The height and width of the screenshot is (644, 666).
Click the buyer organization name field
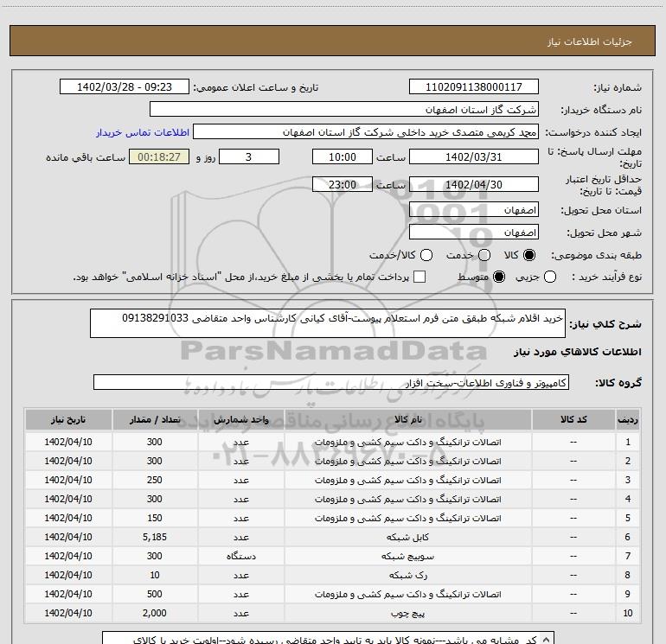pos(344,110)
